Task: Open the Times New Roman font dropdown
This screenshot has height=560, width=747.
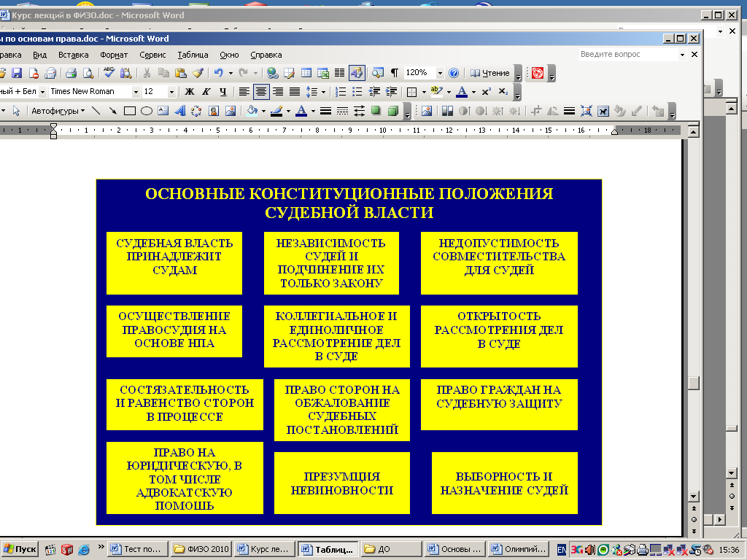Action: click(x=136, y=91)
